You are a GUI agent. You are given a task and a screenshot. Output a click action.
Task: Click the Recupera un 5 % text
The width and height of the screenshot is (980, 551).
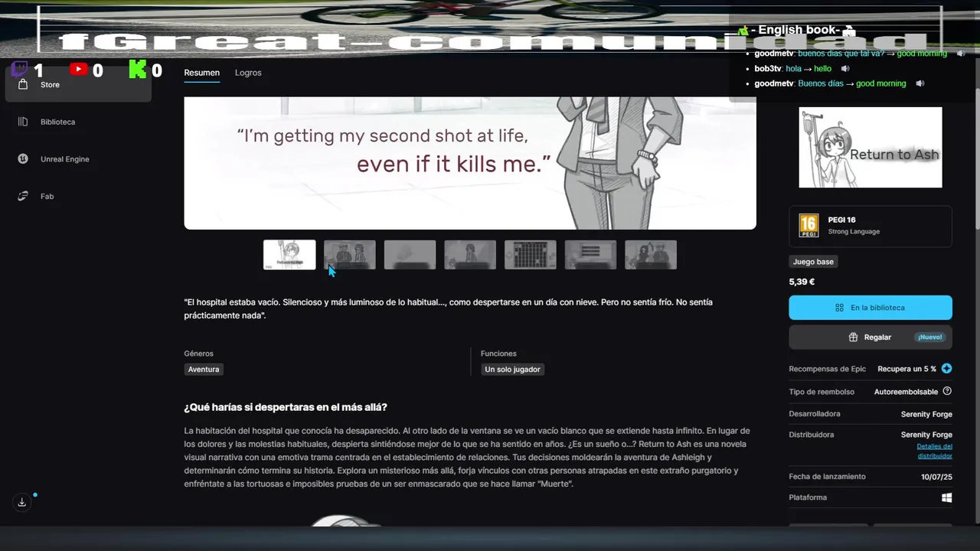click(x=906, y=369)
